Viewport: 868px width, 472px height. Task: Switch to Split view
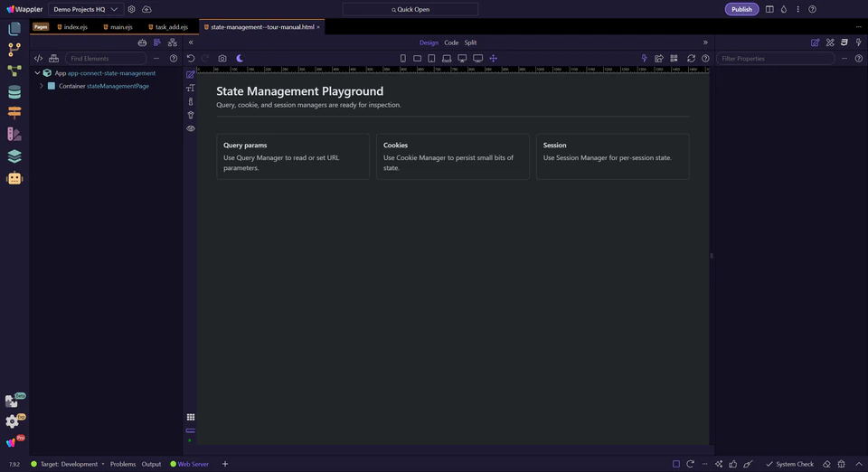(x=470, y=42)
